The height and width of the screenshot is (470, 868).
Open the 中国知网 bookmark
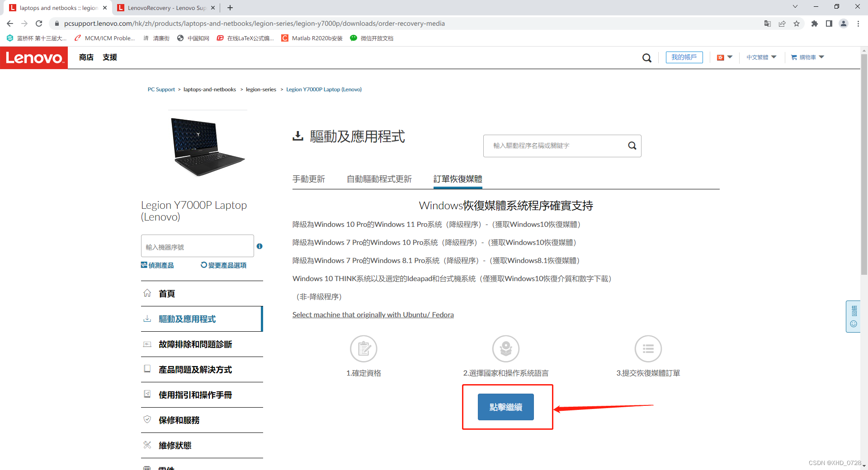193,38
